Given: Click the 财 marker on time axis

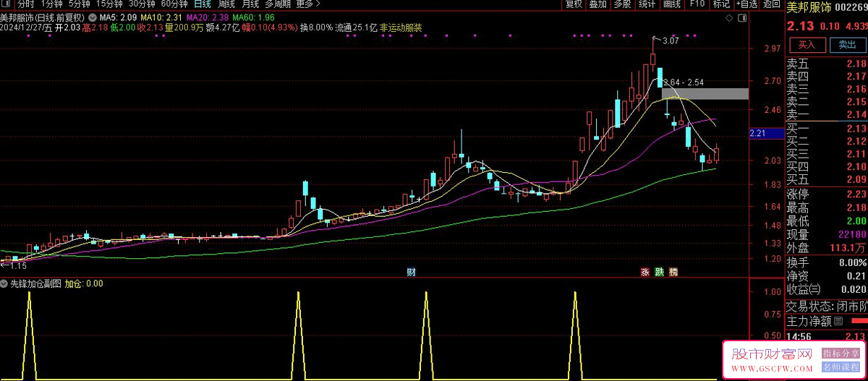Looking at the screenshot, I should pos(411,273).
